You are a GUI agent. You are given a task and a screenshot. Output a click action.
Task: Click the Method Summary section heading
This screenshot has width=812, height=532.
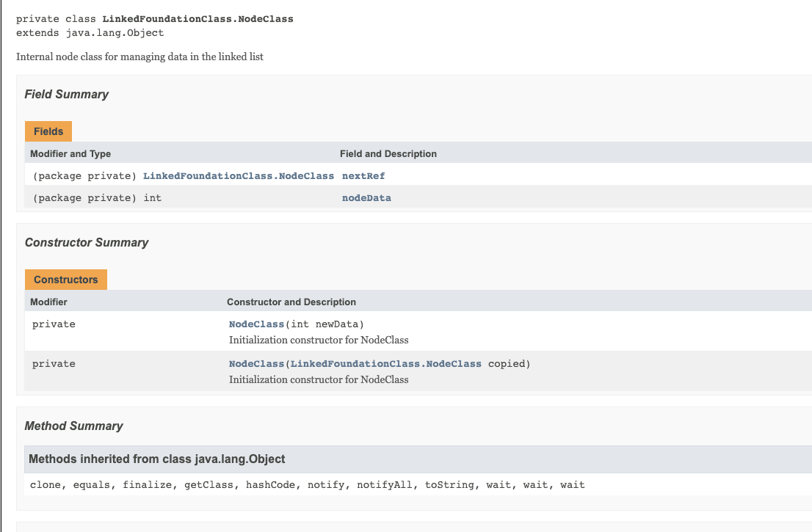tap(73, 426)
